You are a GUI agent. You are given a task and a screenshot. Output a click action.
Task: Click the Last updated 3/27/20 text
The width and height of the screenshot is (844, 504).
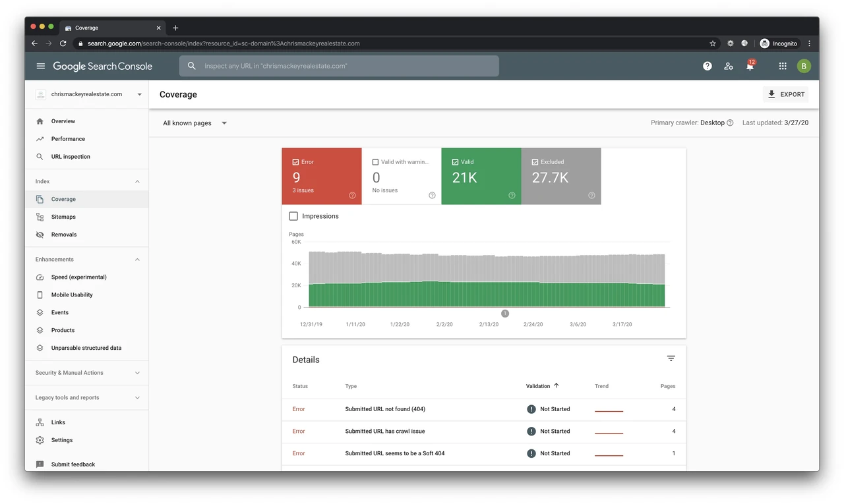pos(775,123)
